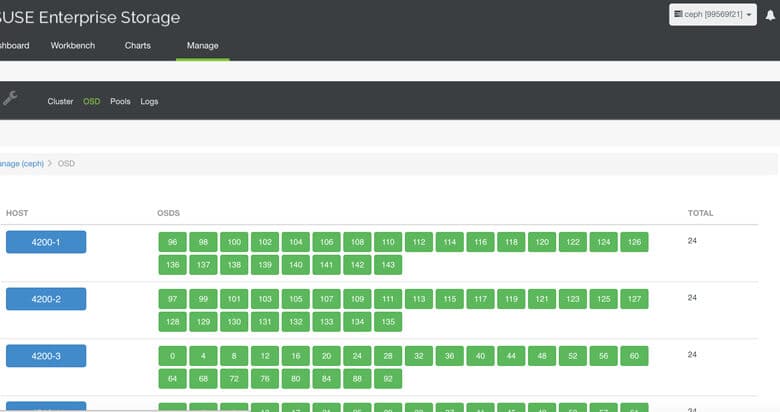Click the host 4200-1 button
The image size is (780, 412).
46,242
